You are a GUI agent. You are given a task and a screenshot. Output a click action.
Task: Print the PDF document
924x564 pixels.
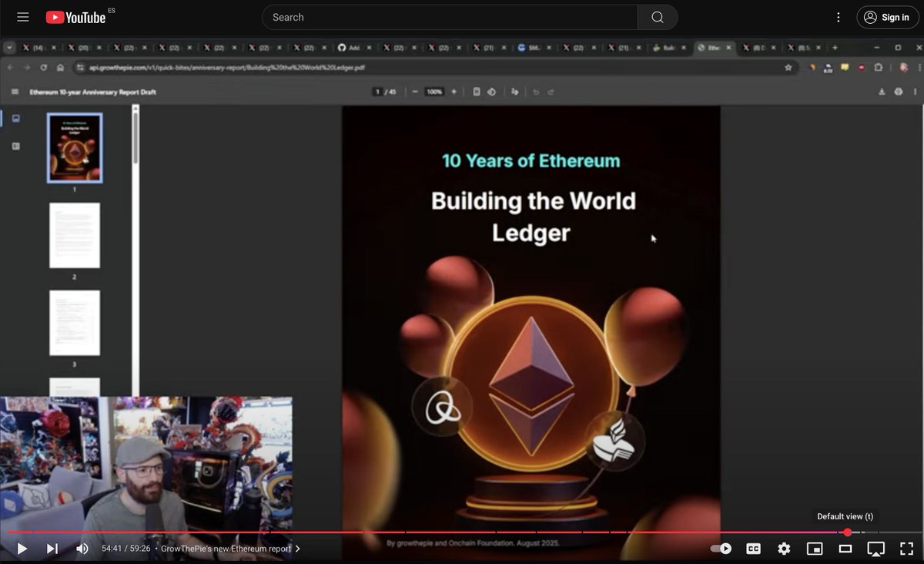897,91
